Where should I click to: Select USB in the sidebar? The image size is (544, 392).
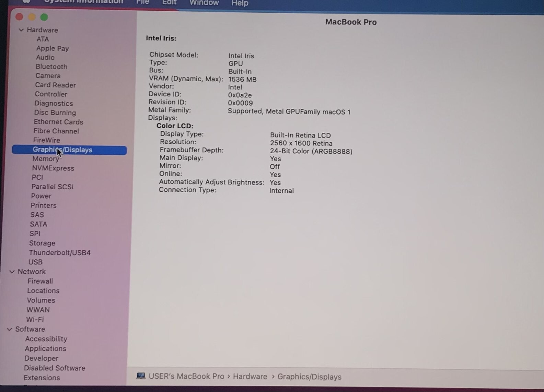coord(35,262)
